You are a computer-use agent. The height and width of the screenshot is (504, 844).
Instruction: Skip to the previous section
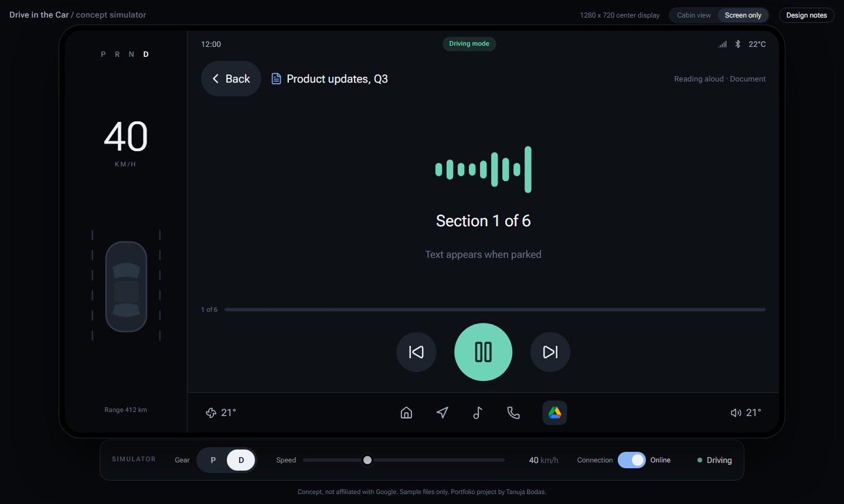(x=416, y=352)
